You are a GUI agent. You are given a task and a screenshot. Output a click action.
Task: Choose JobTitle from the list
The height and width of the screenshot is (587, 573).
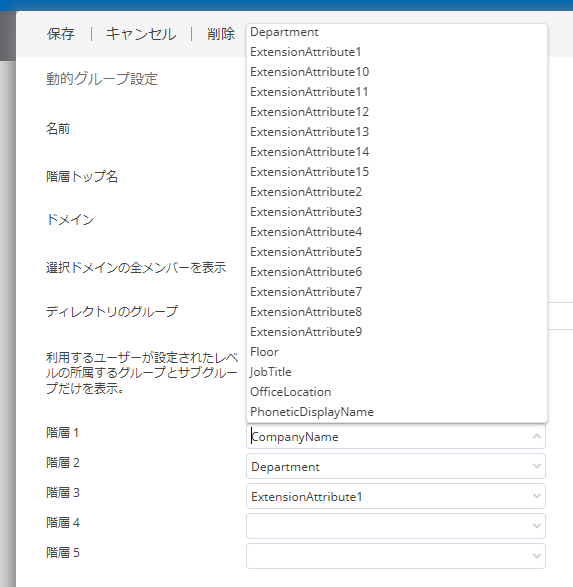pyautogui.click(x=397, y=372)
